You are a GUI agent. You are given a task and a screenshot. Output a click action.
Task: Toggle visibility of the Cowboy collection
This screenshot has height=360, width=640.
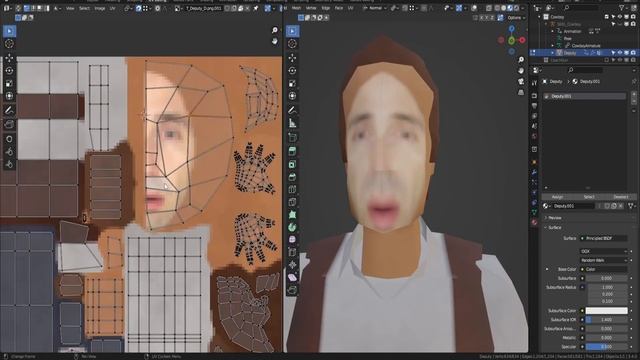click(x=620, y=17)
